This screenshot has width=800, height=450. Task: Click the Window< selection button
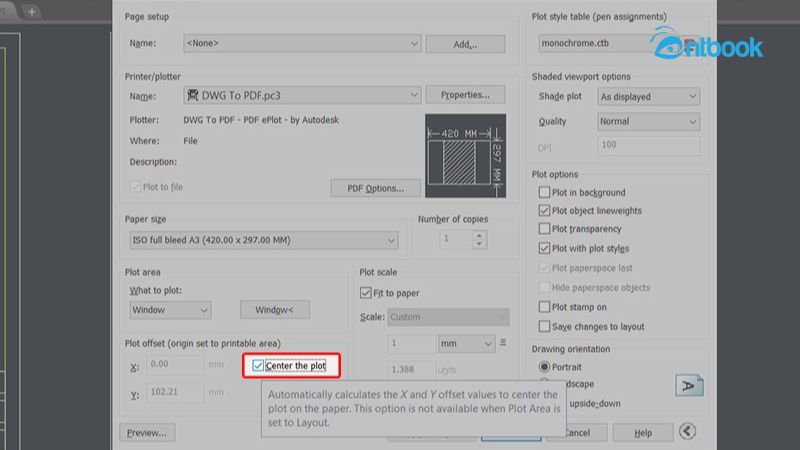(274, 310)
